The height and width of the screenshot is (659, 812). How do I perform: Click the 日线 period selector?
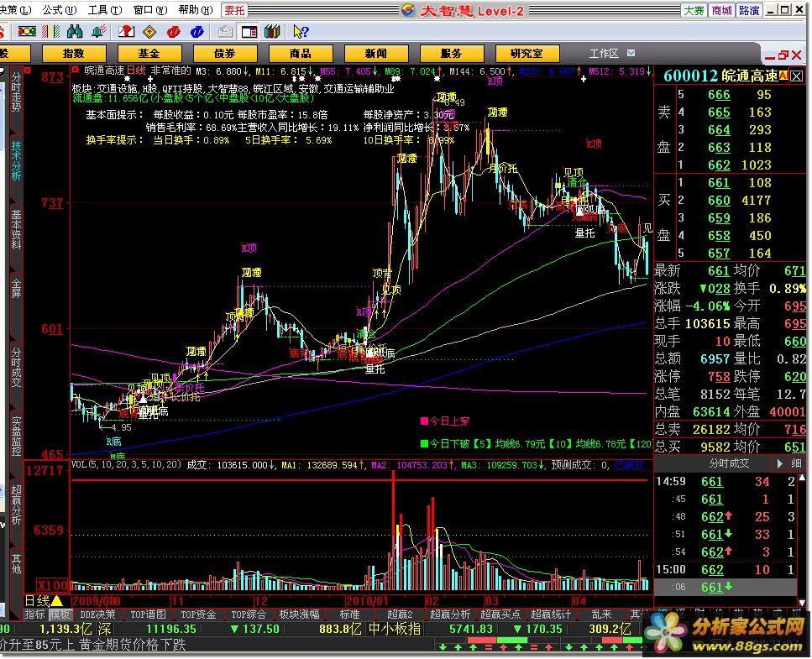(44, 601)
